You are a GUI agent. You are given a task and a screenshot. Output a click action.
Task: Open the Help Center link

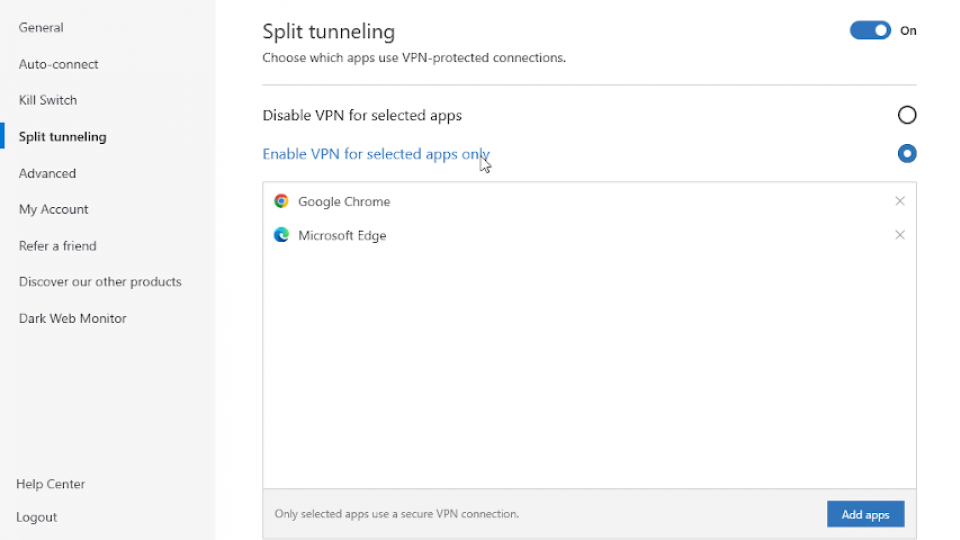tap(50, 484)
